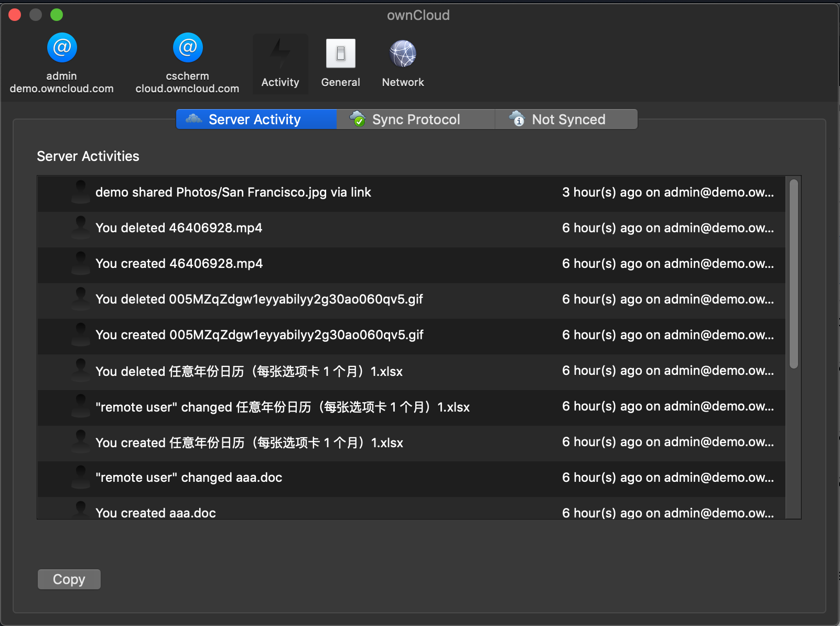Switch to the Not Synced tab

(x=566, y=120)
